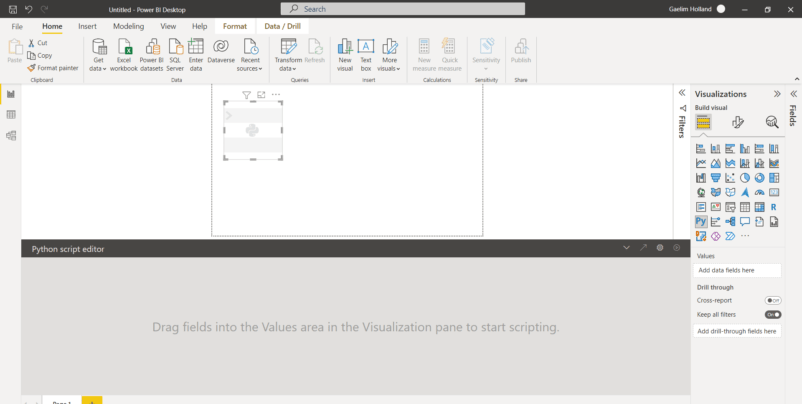The image size is (802, 404).
Task: Collapse the ribbon with the chevron
Action: (x=796, y=79)
